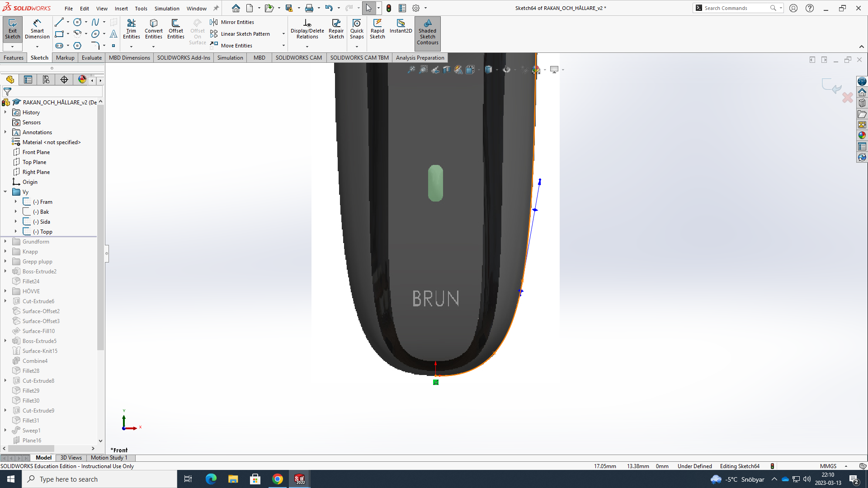Open Motion Study 1 at the bottom
The image size is (868, 488).
pos(108,457)
